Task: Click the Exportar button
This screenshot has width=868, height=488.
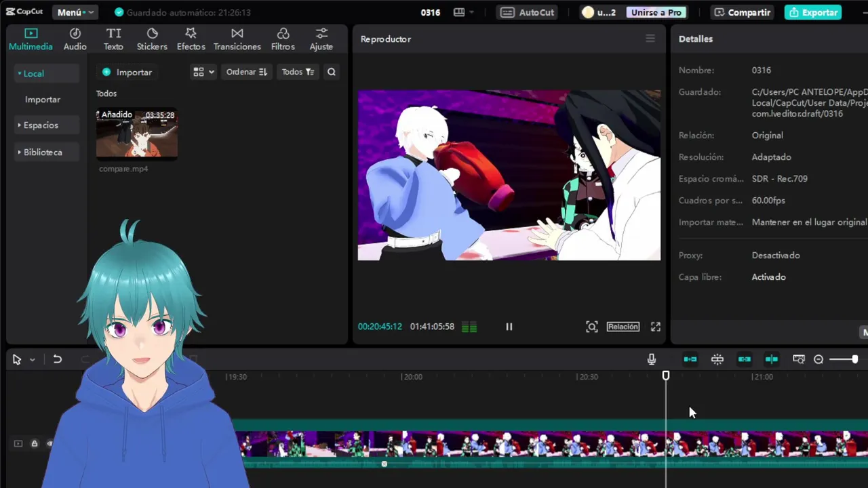Action: 813,12
